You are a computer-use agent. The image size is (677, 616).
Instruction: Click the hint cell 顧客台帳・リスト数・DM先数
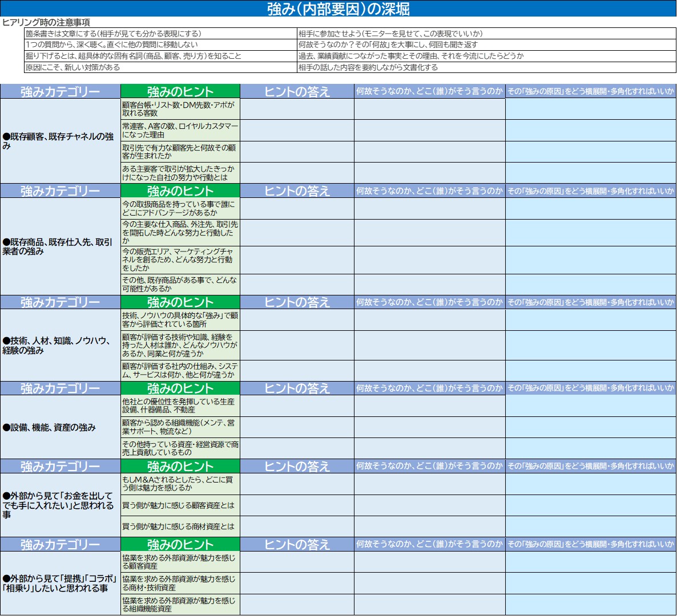pos(180,109)
